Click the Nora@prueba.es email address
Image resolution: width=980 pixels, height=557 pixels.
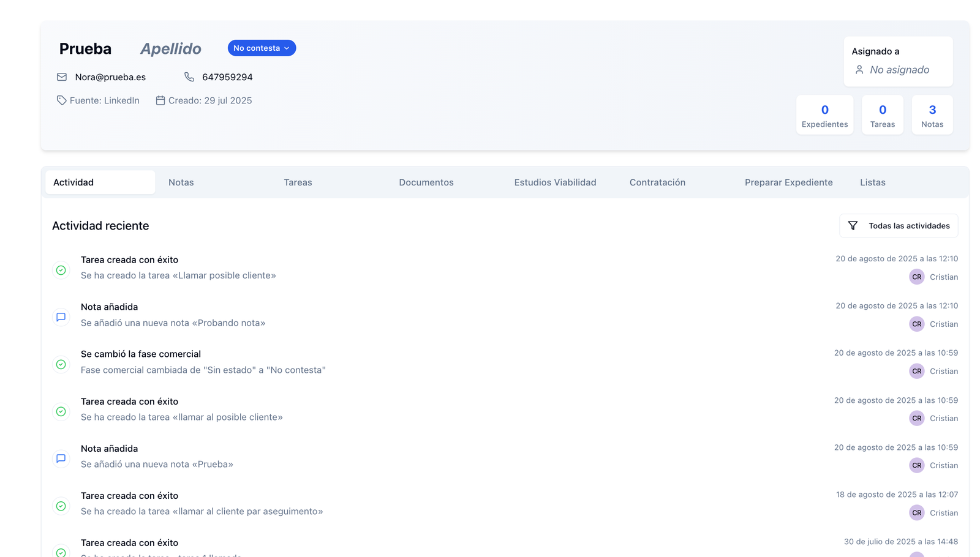pyautogui.click(x=110, y=77)
